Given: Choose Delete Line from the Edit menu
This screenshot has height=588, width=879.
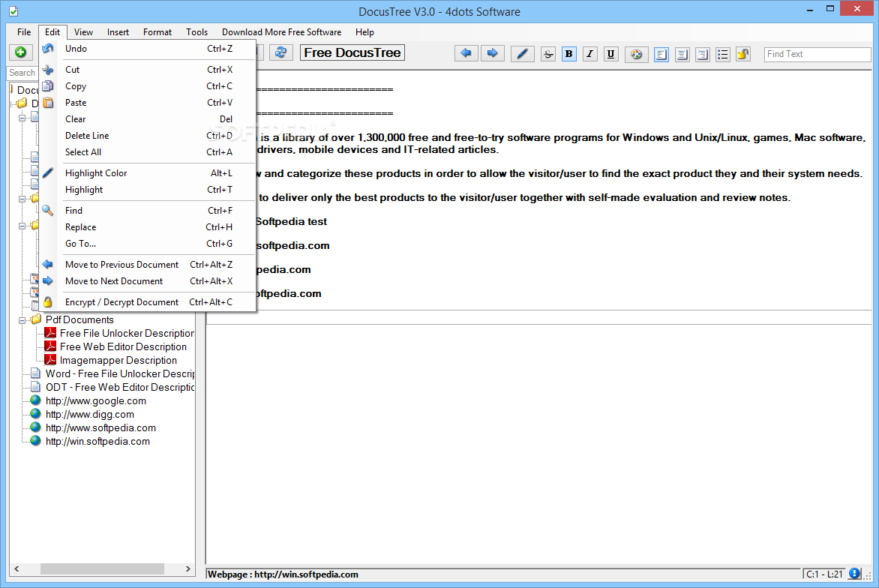Looking at the screenshot, I should point(148,136).
